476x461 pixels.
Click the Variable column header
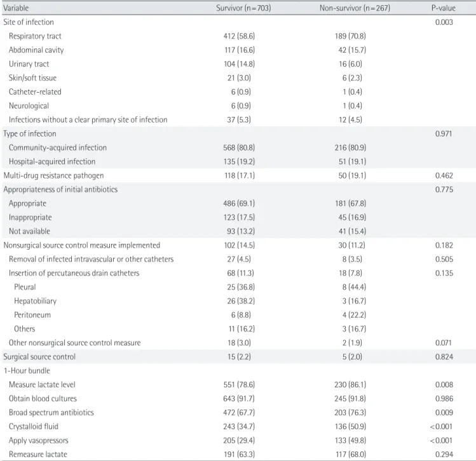(16, 8)
